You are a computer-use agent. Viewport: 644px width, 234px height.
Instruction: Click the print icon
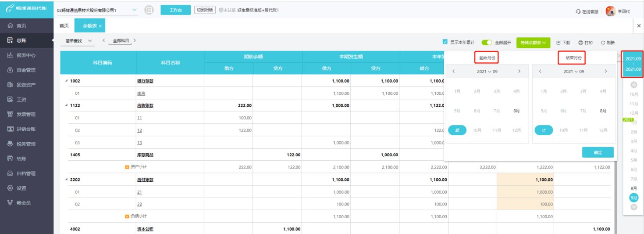[x=581, y=43]
